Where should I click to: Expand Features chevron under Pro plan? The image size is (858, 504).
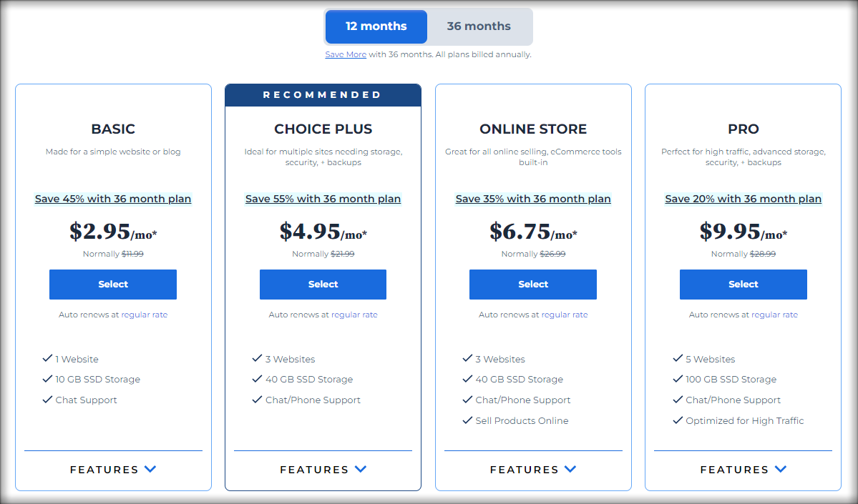[x=781, y=469]
